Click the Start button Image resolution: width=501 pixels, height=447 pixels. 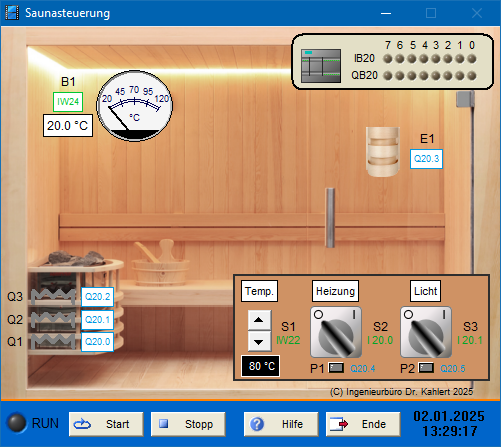coord(106,424)
